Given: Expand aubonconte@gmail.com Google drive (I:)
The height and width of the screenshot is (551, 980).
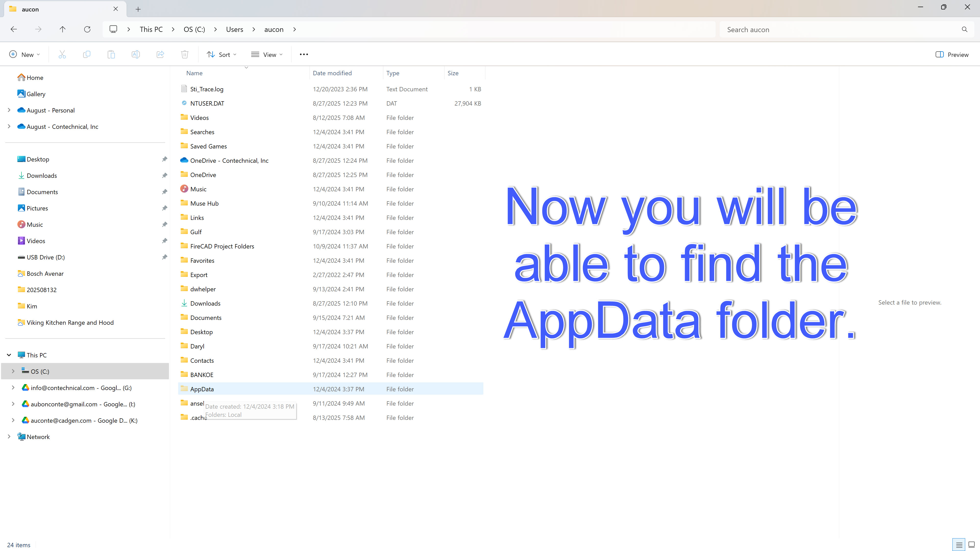Looking at the screenshot, I should (x=13, y=404).
